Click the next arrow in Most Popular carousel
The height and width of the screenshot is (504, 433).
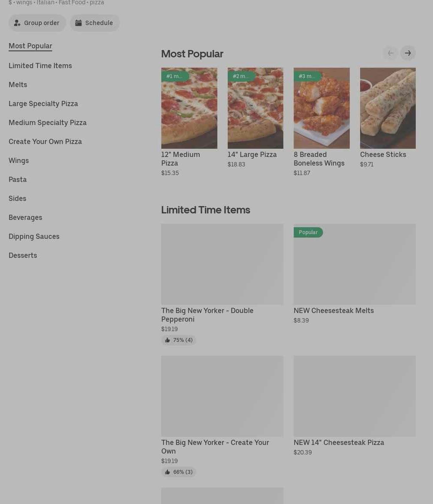point(408,53)
